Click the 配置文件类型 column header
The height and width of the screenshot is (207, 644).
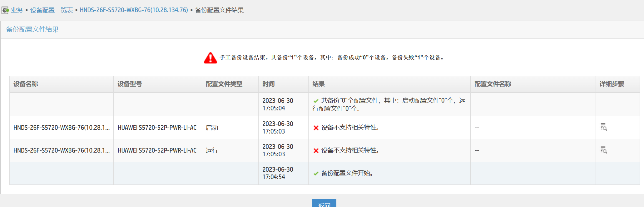(224, 84)
